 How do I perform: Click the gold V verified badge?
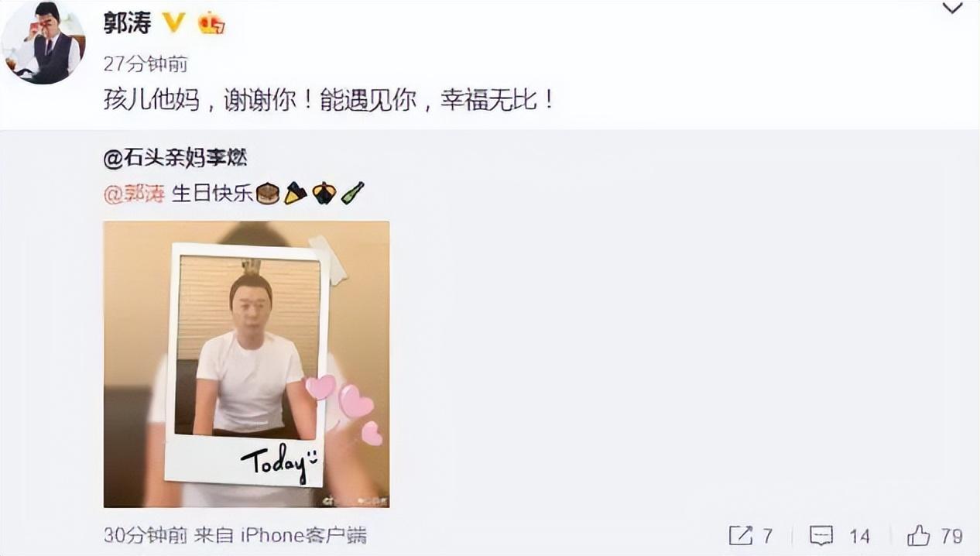pos(173,23)
